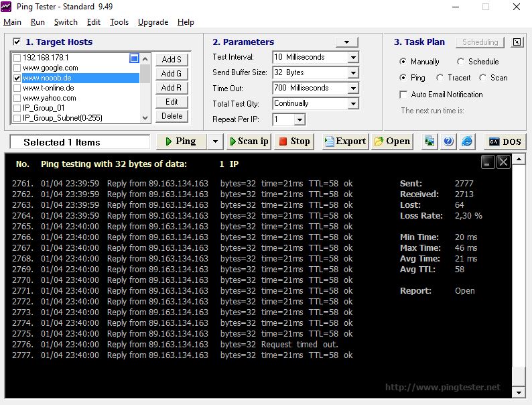Open the Run menu
This screenshot has height=405, width=532.
[x=38, y=22]
